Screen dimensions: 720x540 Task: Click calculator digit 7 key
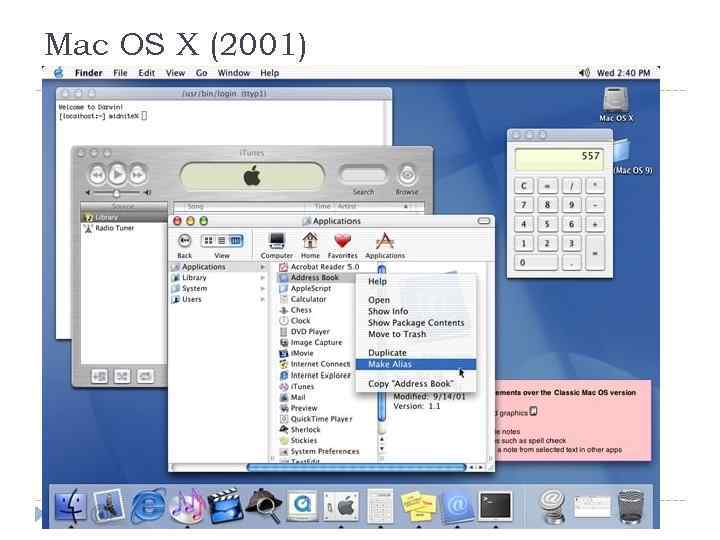click(x=523, y=205)
